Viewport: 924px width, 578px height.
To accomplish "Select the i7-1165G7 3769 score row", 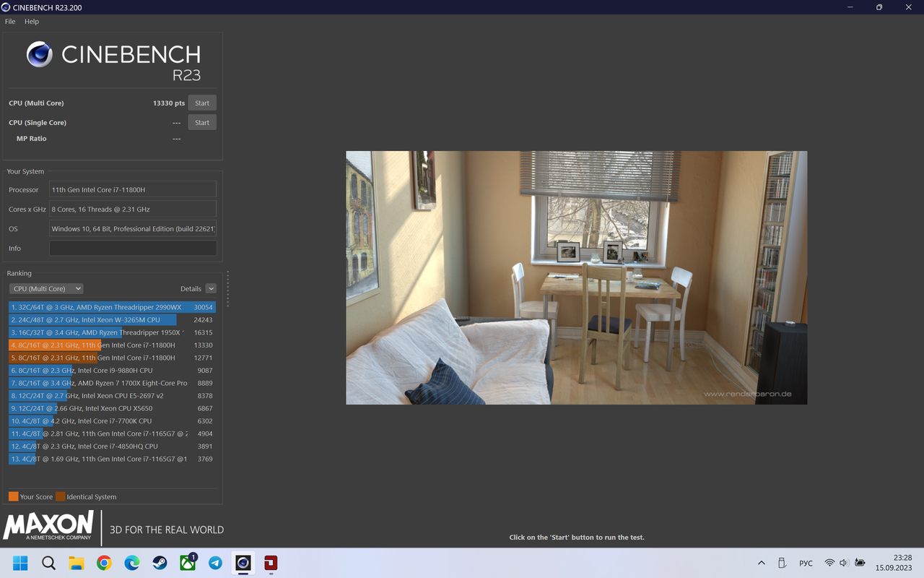I will coord(112,459).
